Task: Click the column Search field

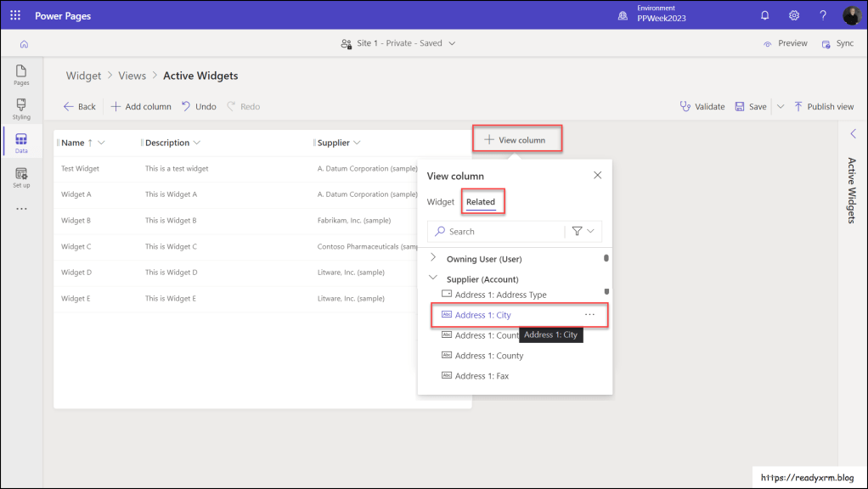Action: (501, 231)
